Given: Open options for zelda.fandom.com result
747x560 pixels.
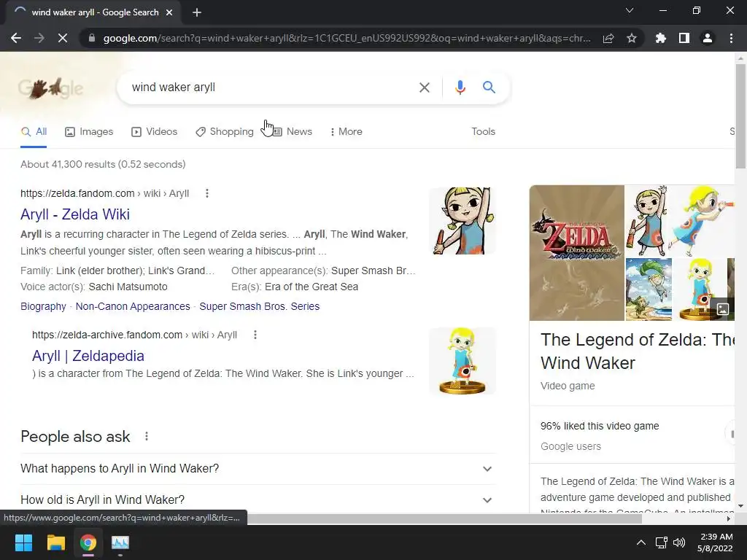Looking at the screenshot, I should pos(206,193).
